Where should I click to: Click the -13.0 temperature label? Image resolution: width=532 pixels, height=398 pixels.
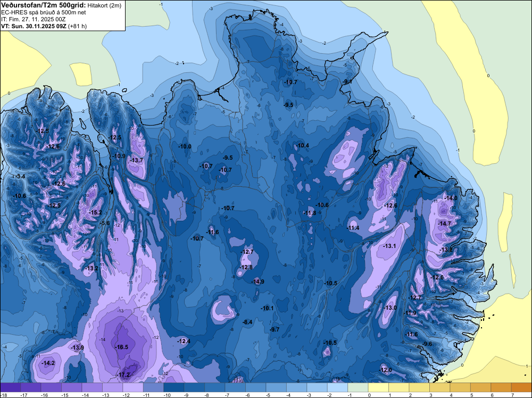pos(390,308)
